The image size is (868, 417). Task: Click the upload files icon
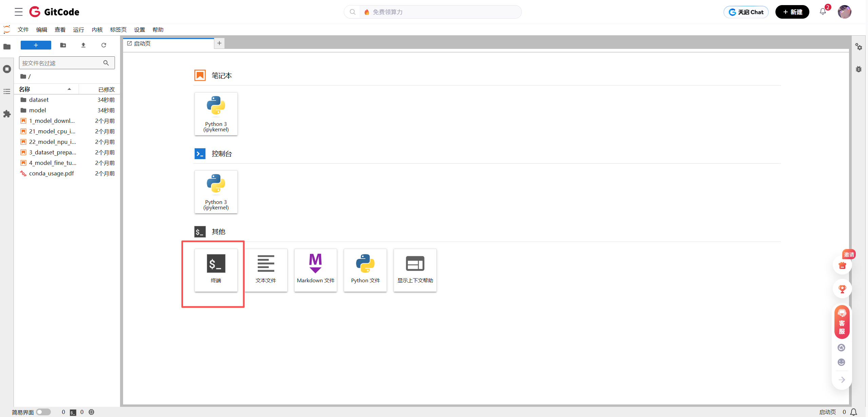pyautogui.click(x=83, y=45)
